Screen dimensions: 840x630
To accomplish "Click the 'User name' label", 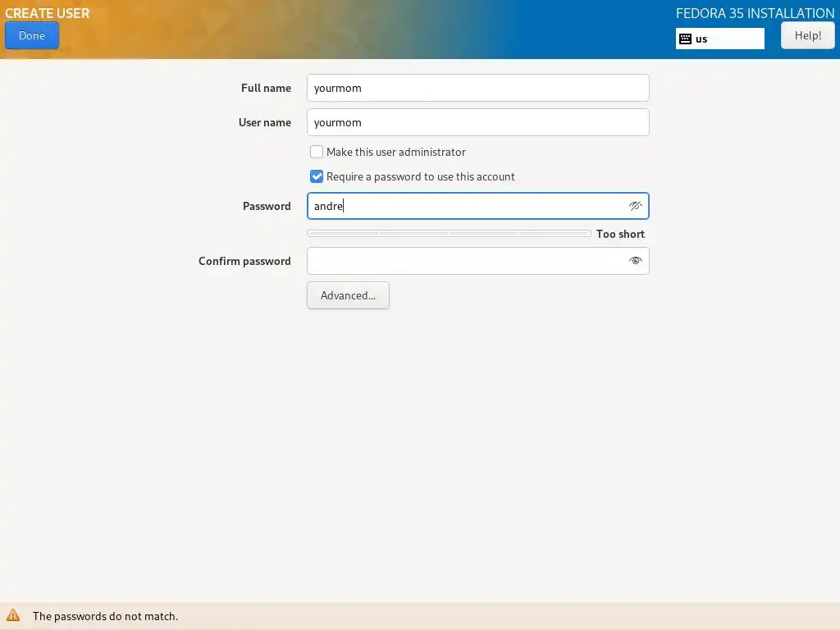I will tap(265, 122).
